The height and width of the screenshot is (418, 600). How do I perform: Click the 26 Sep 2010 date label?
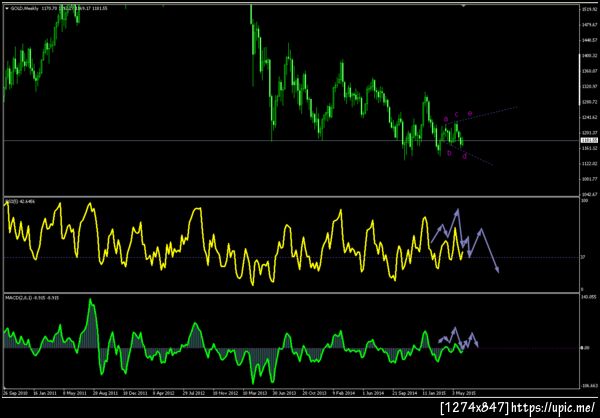tap(13, 393)
